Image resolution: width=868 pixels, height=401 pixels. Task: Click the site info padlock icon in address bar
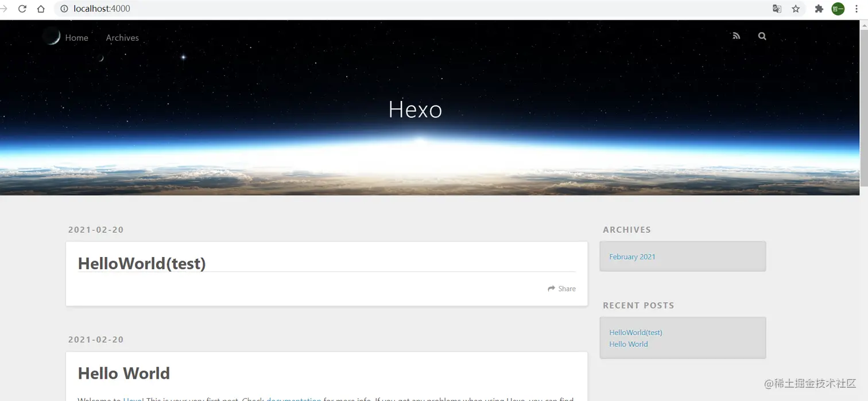click(x=63, y=9)
